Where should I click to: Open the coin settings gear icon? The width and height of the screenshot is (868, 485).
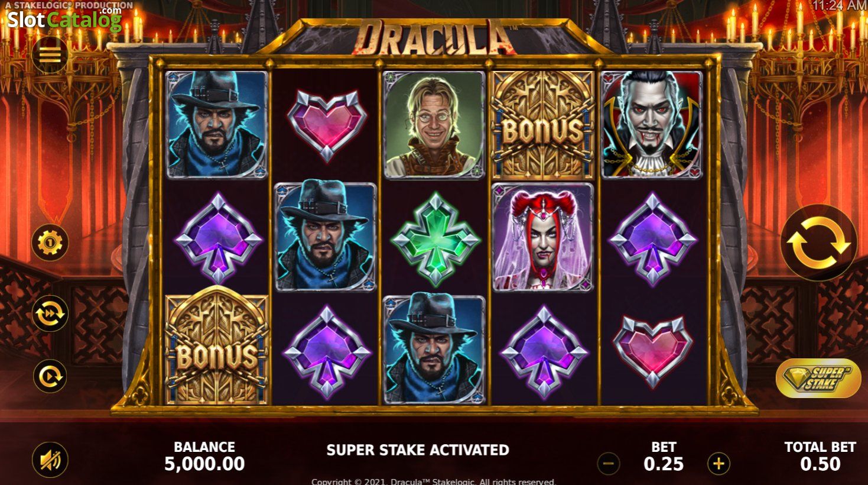click(x=50, y=242)
